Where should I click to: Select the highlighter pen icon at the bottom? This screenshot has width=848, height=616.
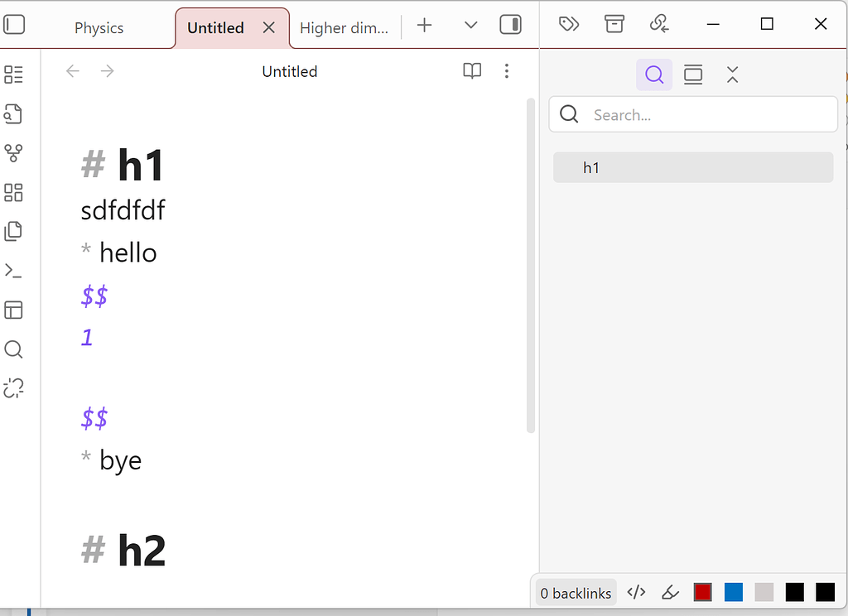point(671,592)
